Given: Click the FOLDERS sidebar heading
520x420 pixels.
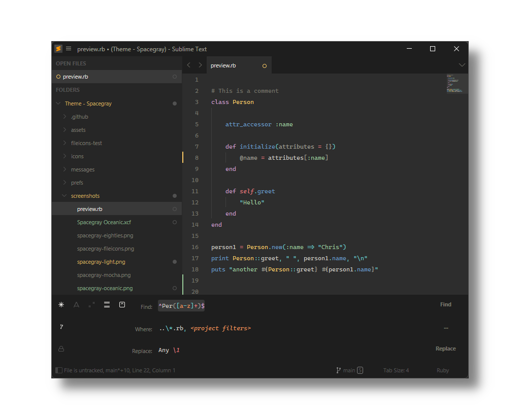Looking at the screenshot, I should tap(68, 90).
